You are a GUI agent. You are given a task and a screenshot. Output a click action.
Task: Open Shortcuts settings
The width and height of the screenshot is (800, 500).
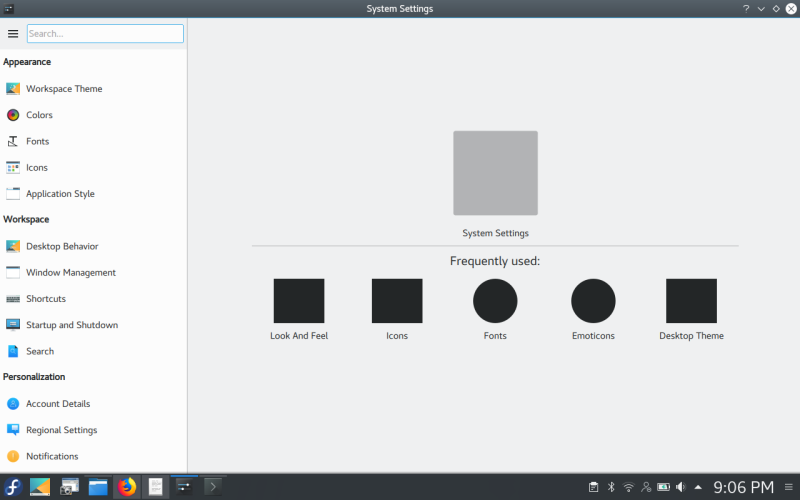tap(46, 299)
